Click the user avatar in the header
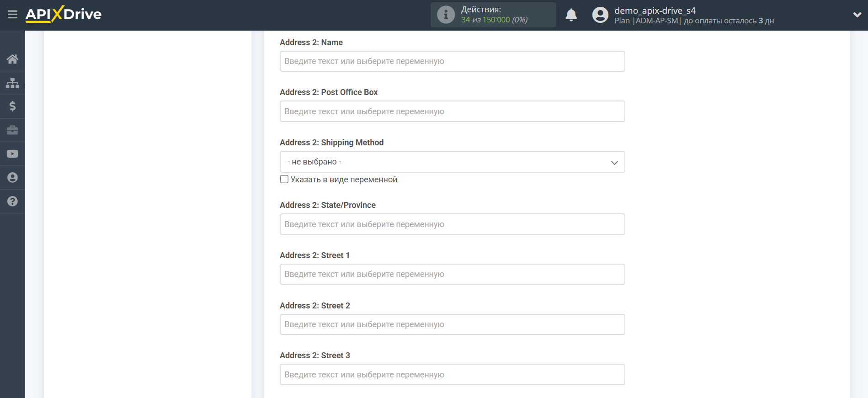 pyautogui.click(x=600, y=15)
